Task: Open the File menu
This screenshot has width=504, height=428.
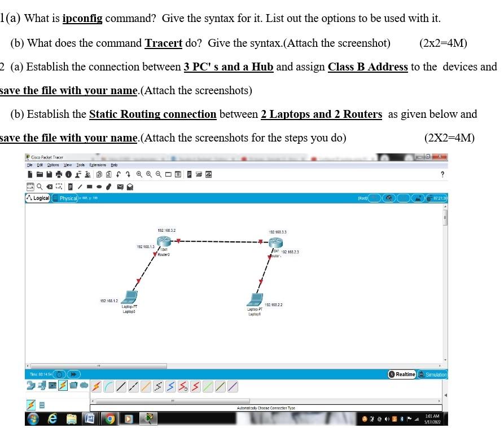Action: (x=29, y=165)
